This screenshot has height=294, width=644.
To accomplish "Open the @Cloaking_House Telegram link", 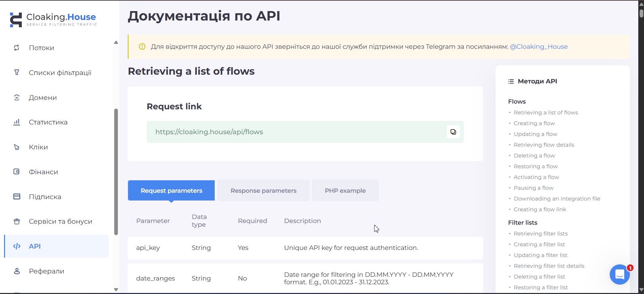I will (x=539, y=47).
